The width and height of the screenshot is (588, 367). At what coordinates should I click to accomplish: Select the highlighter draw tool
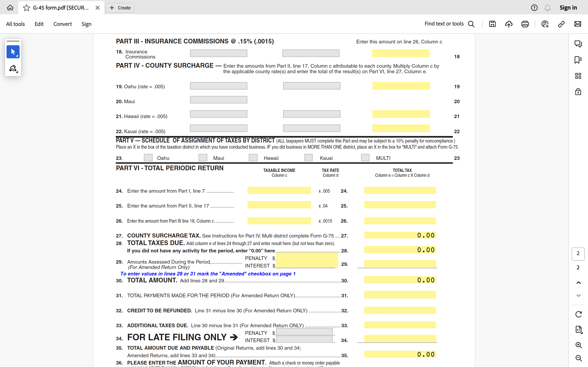pyautogui.click(x=13, y=69)
